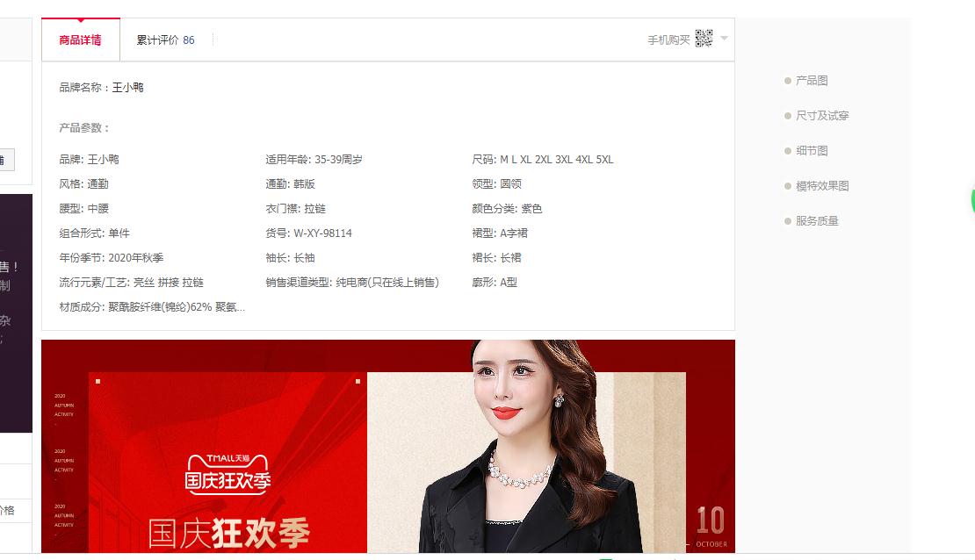Click the 10 OCTOBER date on the banner
The width and height of the screenshot is (975, 560).
tap(710, 525)
